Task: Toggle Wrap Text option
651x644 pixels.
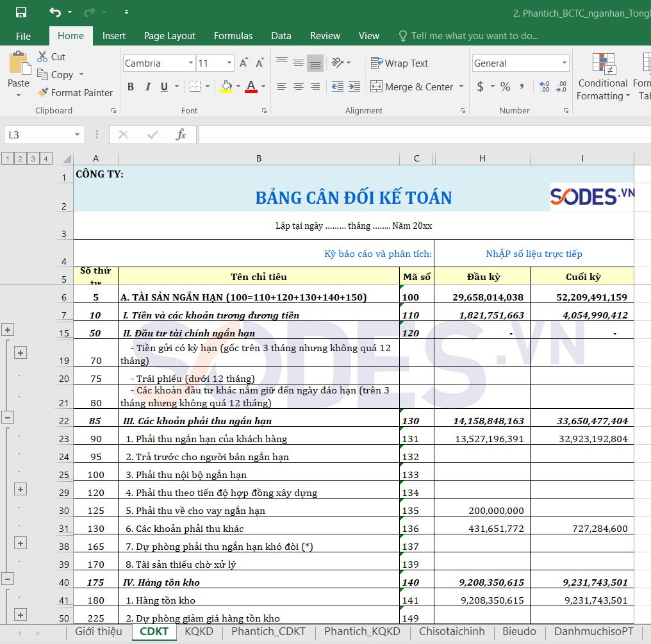Action: (399, 63)
